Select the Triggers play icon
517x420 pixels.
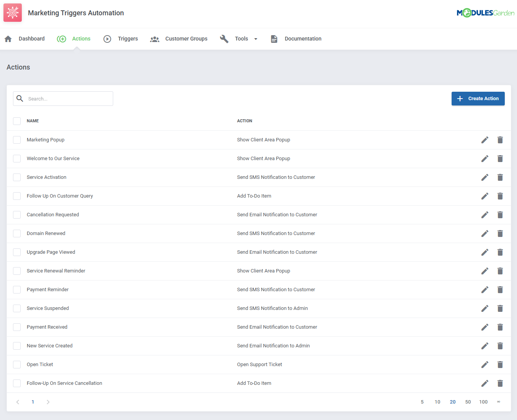pyautogui.click(x=107, y=39)
